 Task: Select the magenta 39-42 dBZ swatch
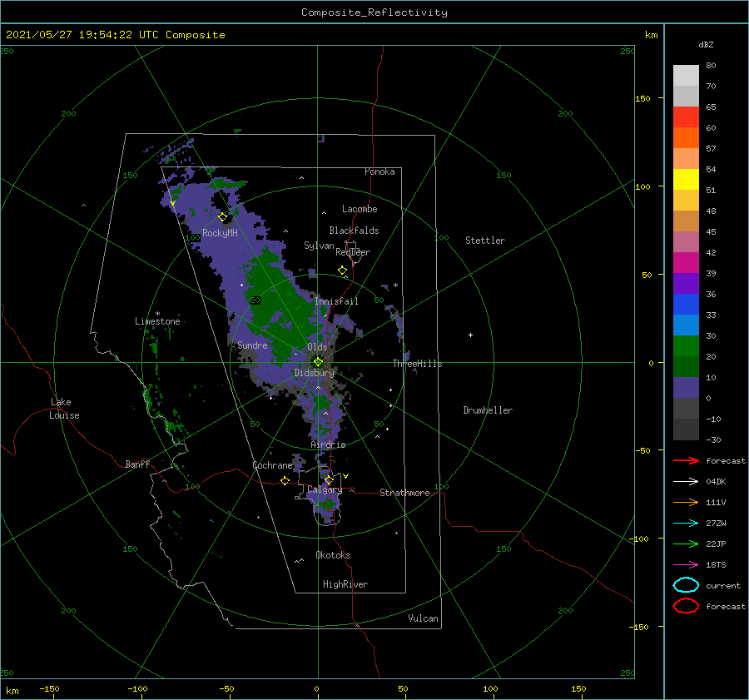click(x=686, y=263)
